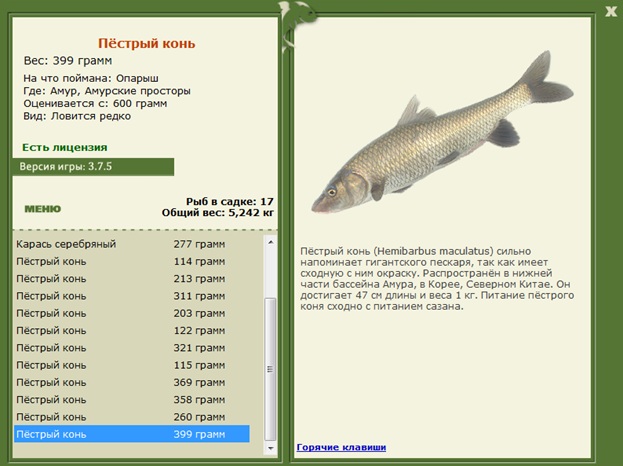The width and height of the screenshot is (623, 466).
Task: Click the Hemibarbus maculatus description paragraph
Action: point(437,279)
